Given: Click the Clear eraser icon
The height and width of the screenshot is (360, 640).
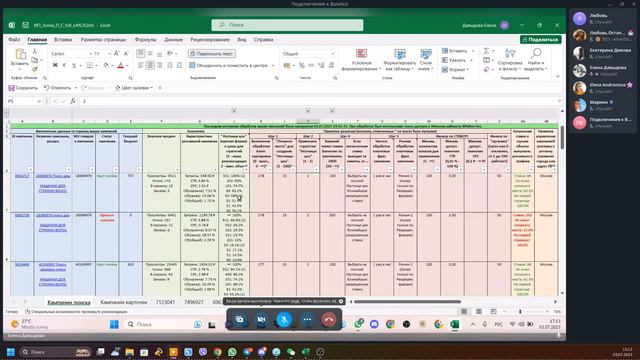Looking at the screenshot, I should (x=486, y=70).
